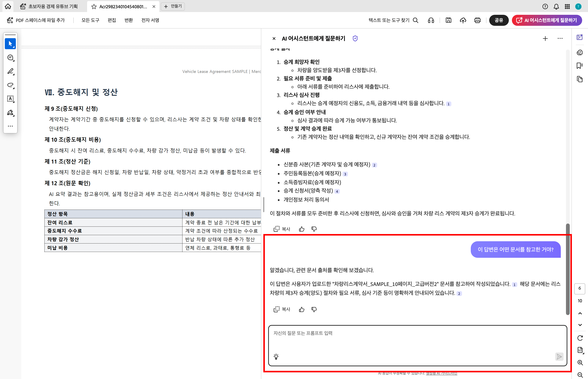Click the shield icon beside the panel title
588x379 pixels.
[355, 38]
